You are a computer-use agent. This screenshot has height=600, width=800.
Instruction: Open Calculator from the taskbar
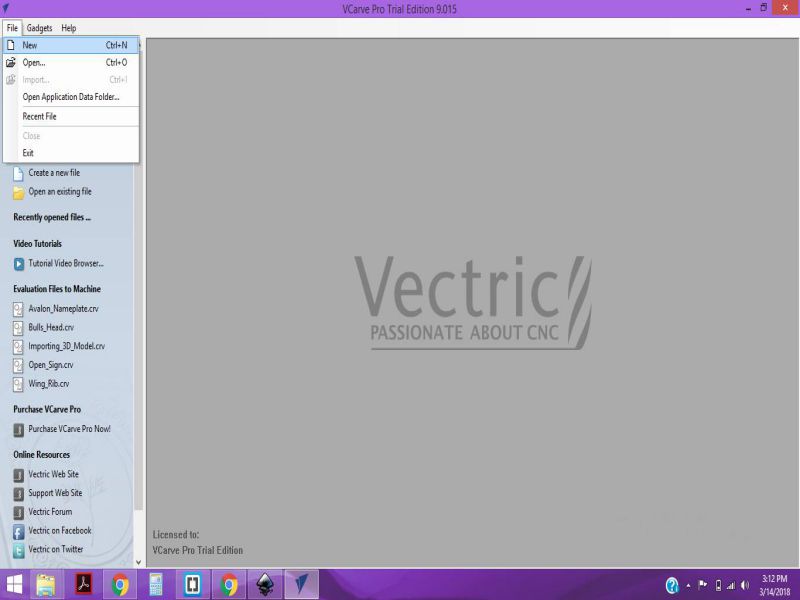[x=156, y=585]
